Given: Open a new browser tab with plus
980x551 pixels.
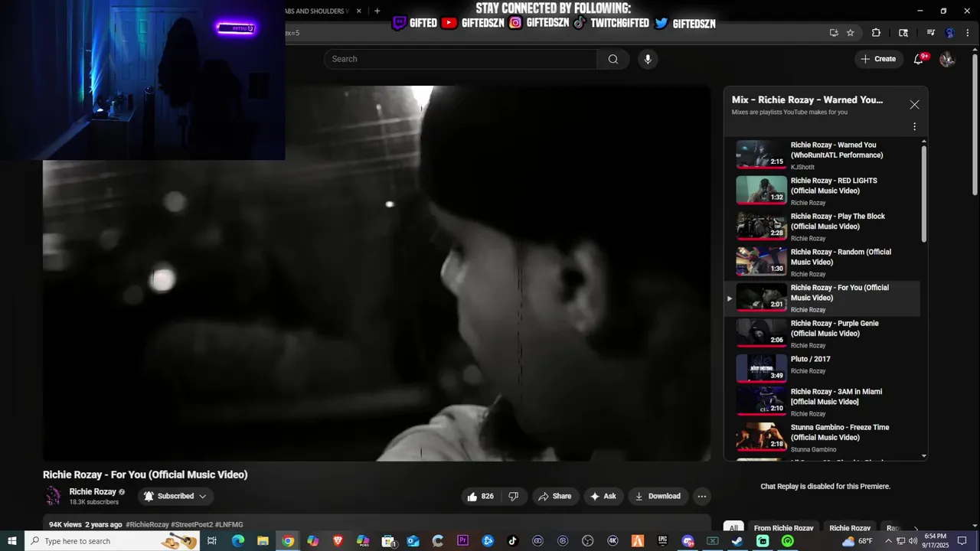Looking at the screenshot, I should pos(377,11).
